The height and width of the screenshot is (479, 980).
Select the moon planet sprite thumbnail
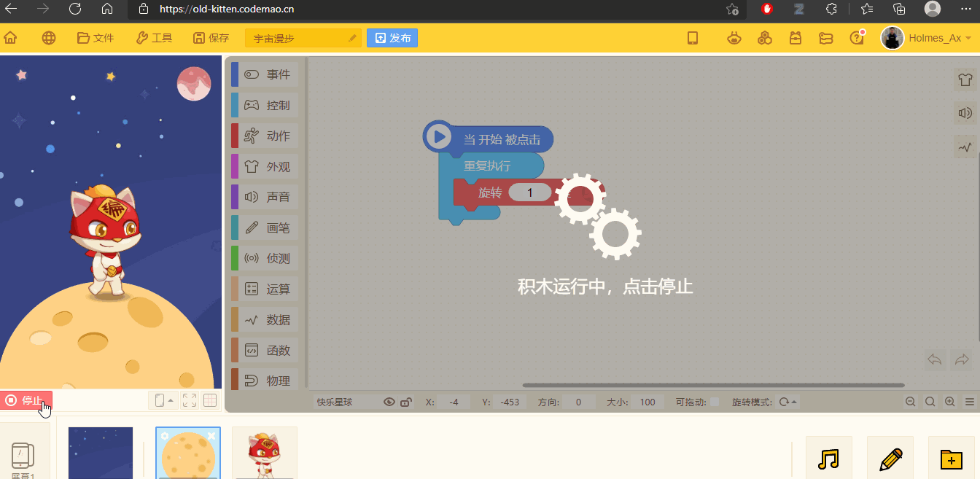click(x=188, y=453)
